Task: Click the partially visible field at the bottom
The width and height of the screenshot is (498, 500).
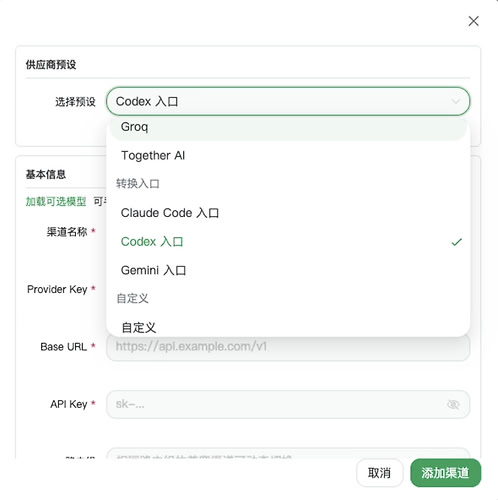Action: 288,453
